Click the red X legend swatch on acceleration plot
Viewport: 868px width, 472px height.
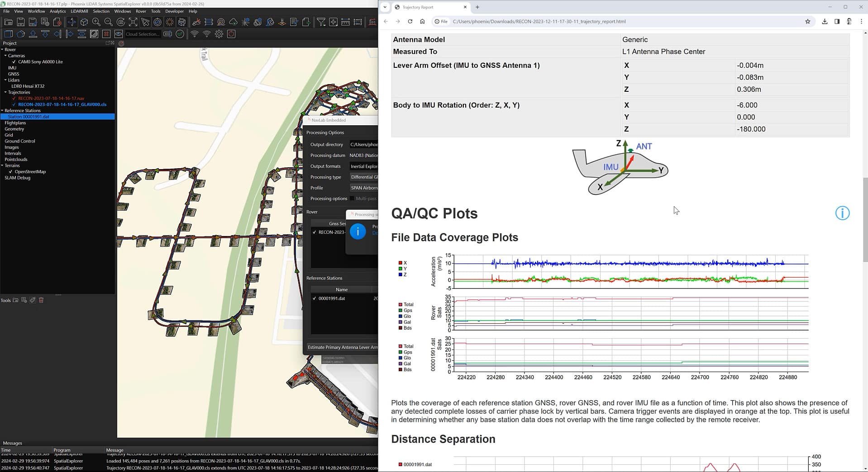point(400,263)
